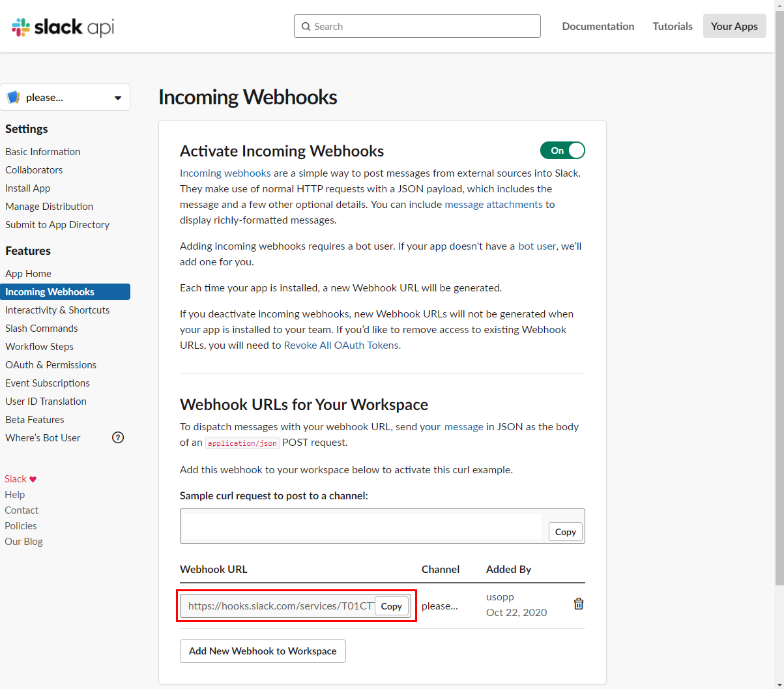Click the 'application/json' code text
The width and height of the screenshot is (784, 689).
pos(242,443)
